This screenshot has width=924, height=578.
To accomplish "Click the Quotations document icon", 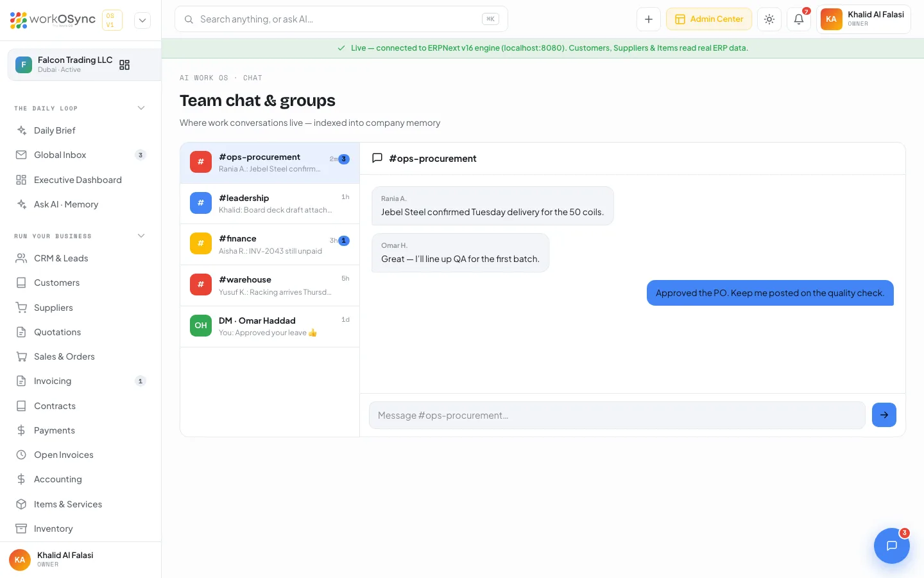I will click(x=21, y=332).
